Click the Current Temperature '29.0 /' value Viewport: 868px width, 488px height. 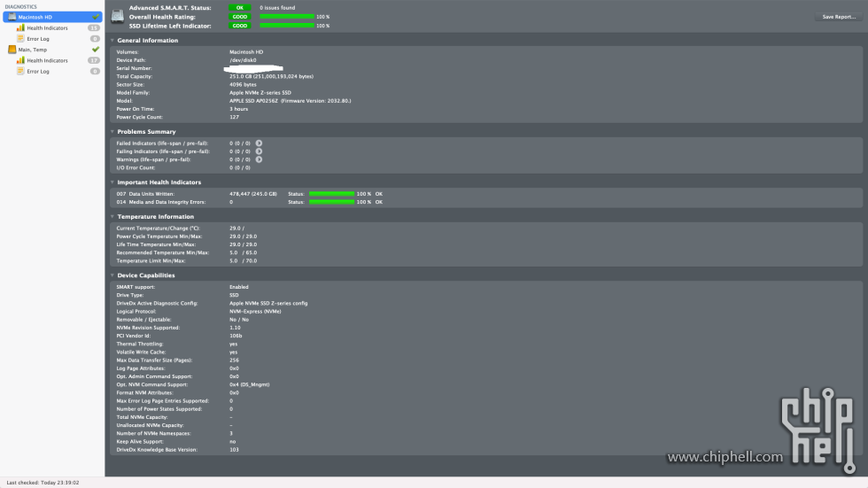237,228
